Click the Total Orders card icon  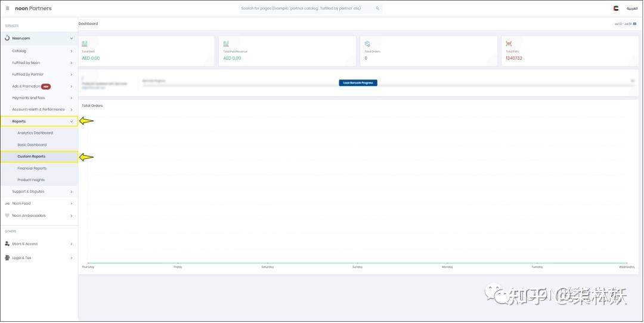tap(367, 44)
